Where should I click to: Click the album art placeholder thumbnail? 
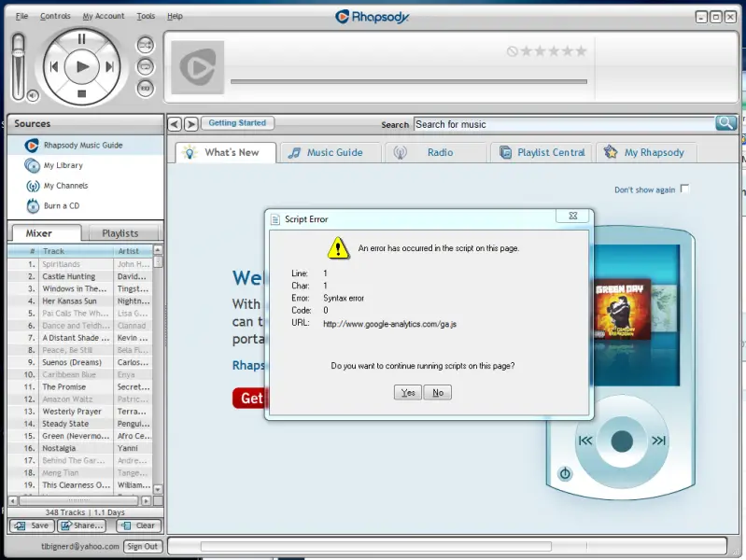[x=197, y=67]
